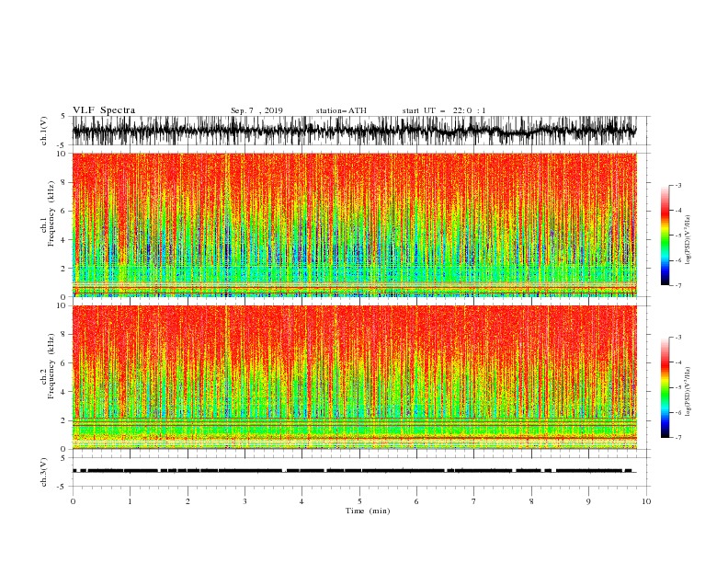The width and height of the screenshot is (728, 563).
Task: Click the "-7" label on ch.2 colorbar
Action: coord(678,438)
